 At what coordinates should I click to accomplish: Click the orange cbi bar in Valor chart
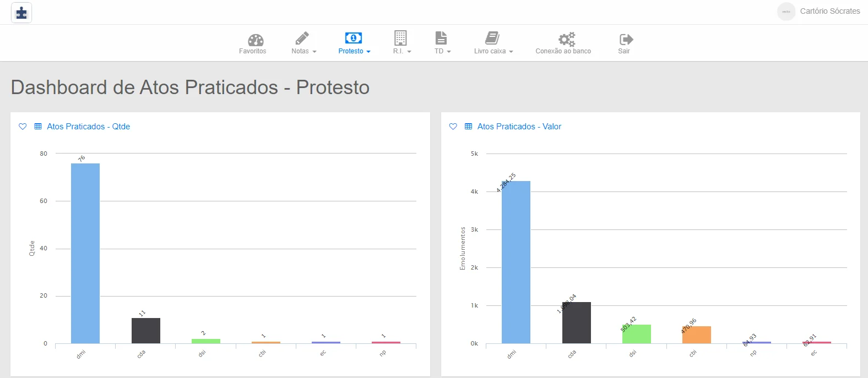coord(697,335)
